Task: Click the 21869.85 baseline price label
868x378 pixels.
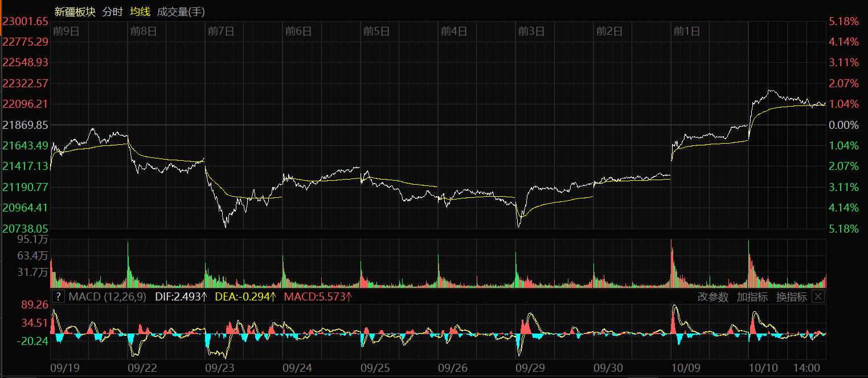Action: pos(26,125)
